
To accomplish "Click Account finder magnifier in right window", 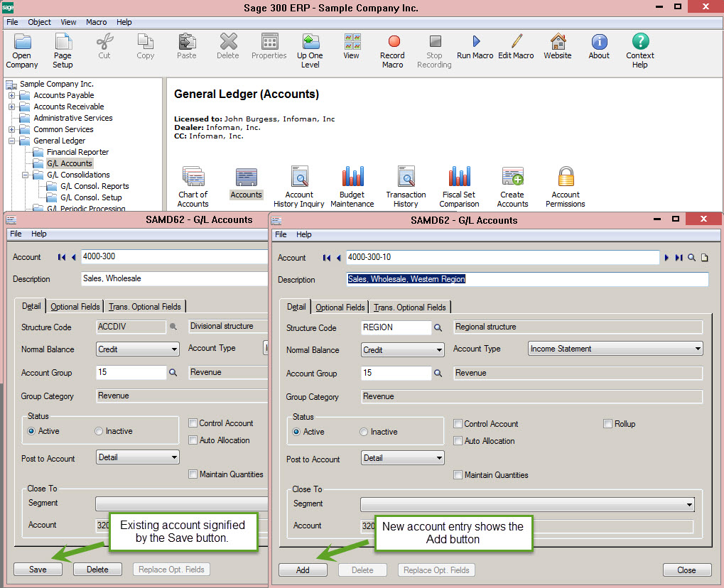I will pyautogui.click(x=692, y=258).
